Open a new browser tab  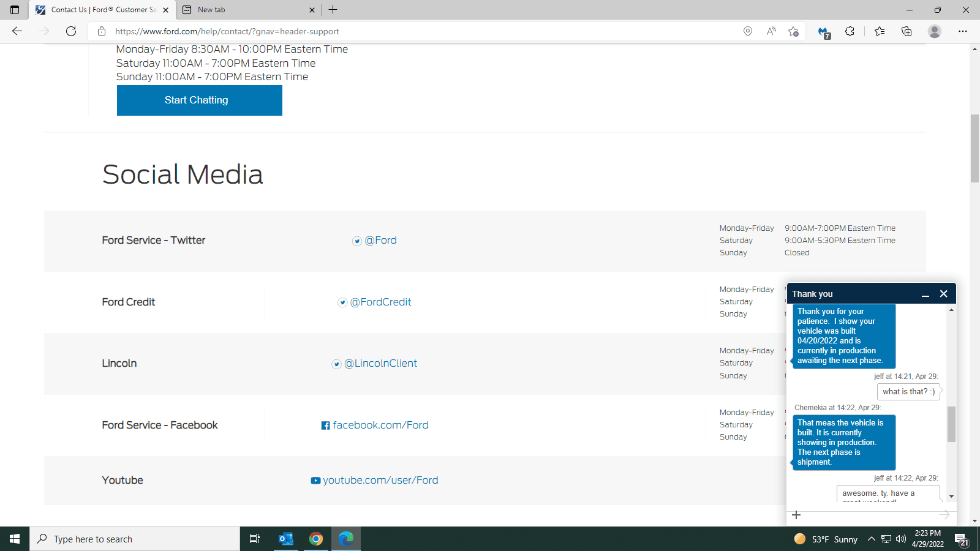[x=333, y=10]
